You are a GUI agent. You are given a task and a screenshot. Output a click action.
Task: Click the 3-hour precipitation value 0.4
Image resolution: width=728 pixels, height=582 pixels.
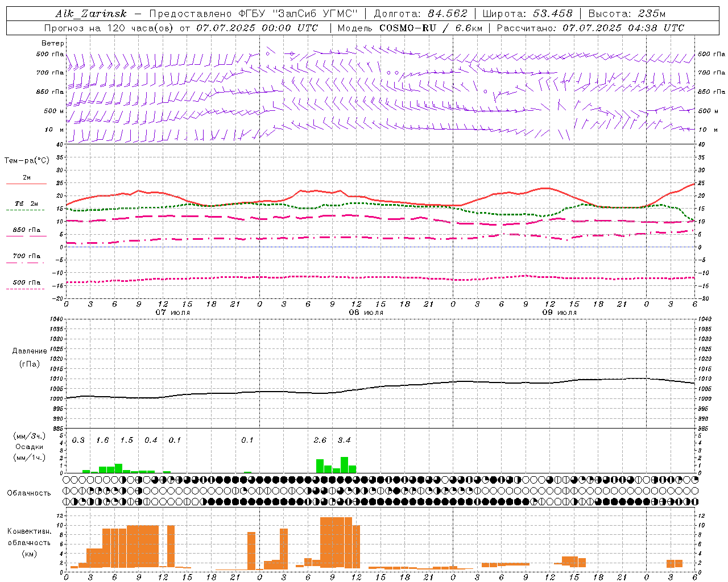coord(151,440)
